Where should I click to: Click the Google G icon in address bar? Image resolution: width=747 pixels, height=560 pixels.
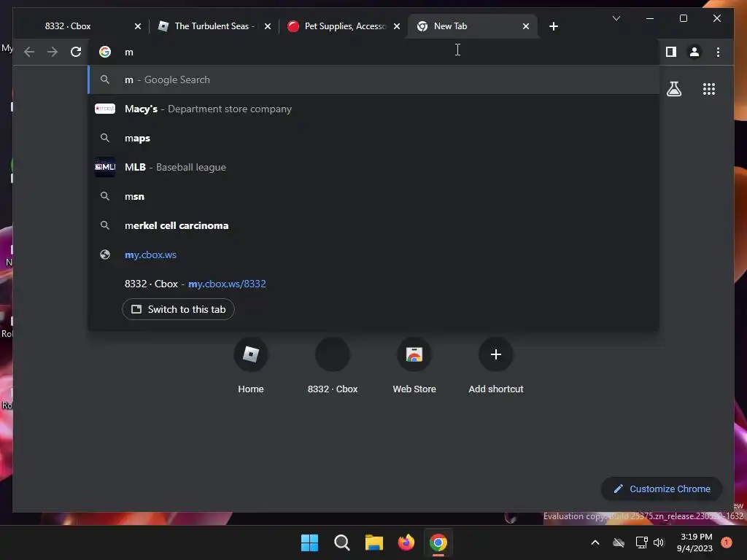(105, 52)
